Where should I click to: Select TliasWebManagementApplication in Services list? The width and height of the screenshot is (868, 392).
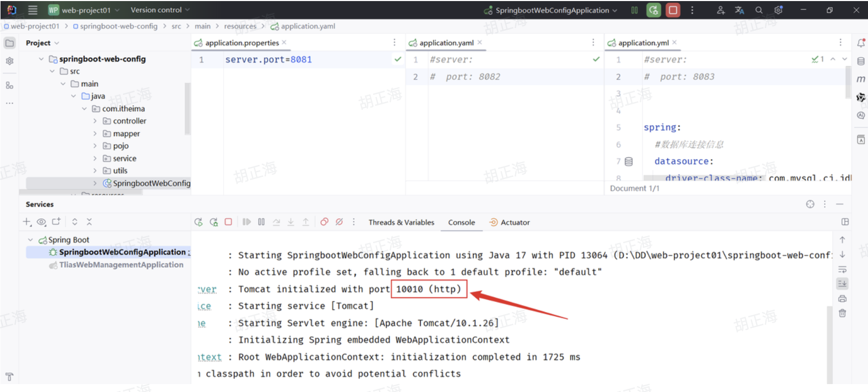pyautogui.click(x=121, y=265)
